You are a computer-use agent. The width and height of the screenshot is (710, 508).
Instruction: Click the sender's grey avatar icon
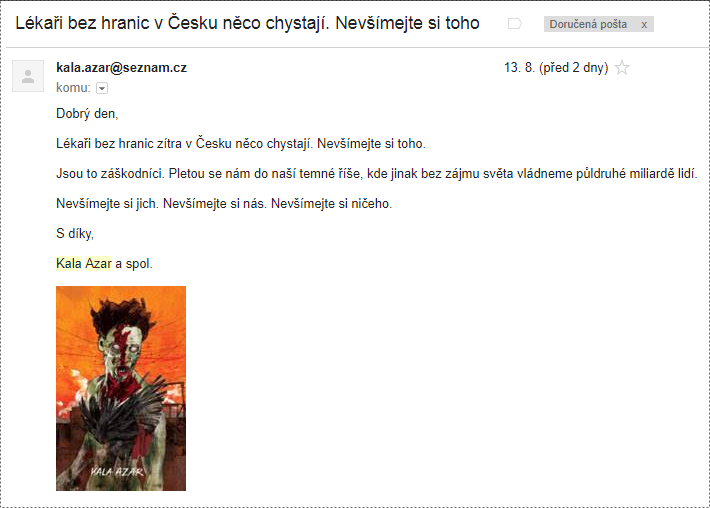(28, 76)
